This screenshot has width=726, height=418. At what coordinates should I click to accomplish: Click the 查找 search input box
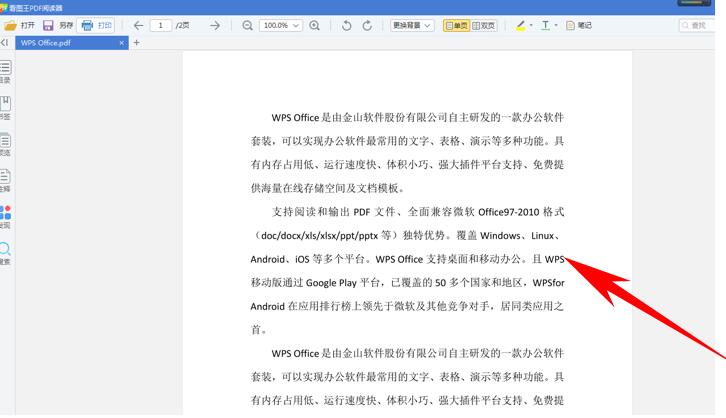[696, 25]
